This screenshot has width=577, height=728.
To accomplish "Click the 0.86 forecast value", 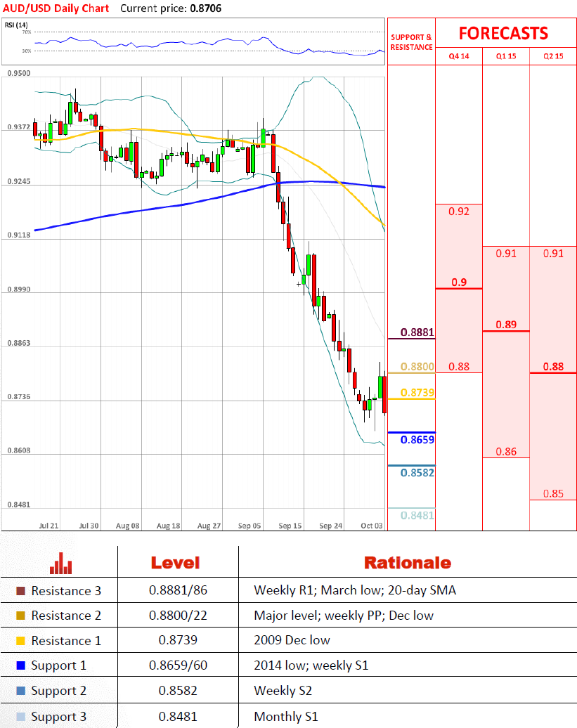I will point(506,452).
